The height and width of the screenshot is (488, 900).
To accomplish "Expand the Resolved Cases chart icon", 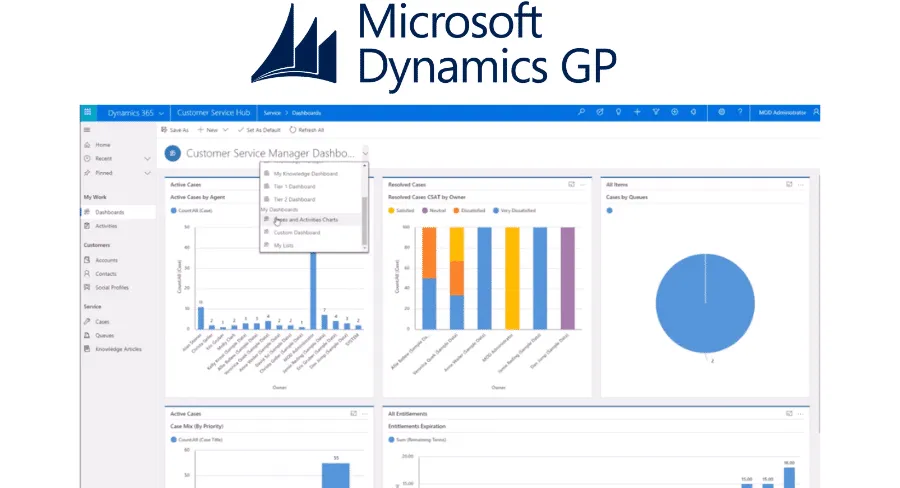I will pos(571,184).
